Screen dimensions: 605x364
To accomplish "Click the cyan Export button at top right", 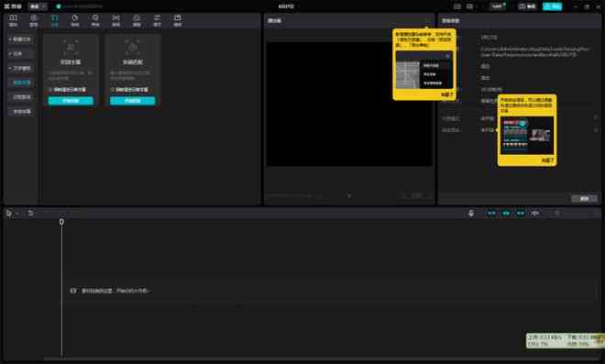I will [552, 6].
